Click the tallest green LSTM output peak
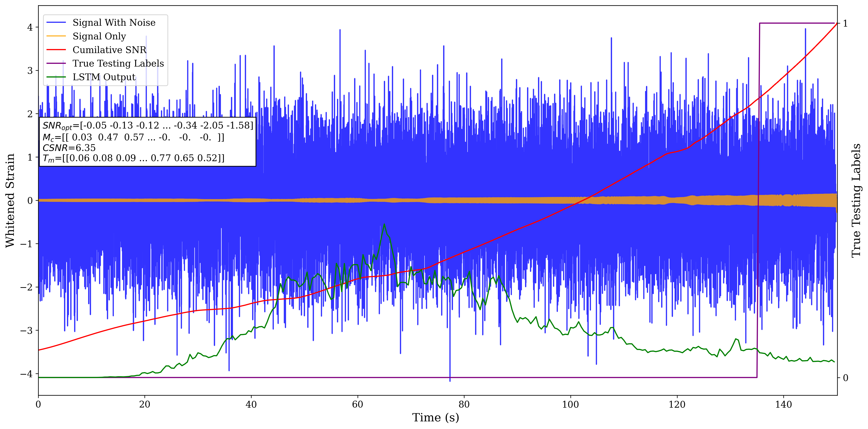The image size is (868, 429). pos(384,224)
